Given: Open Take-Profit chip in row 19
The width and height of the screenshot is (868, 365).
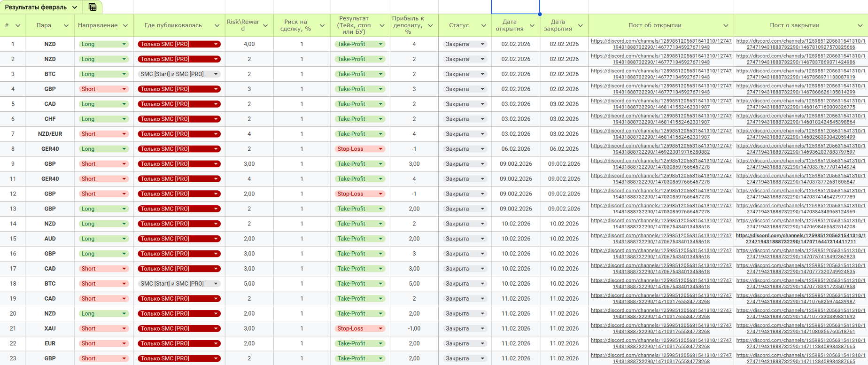Looking at the screenshot, I should 360,298.
